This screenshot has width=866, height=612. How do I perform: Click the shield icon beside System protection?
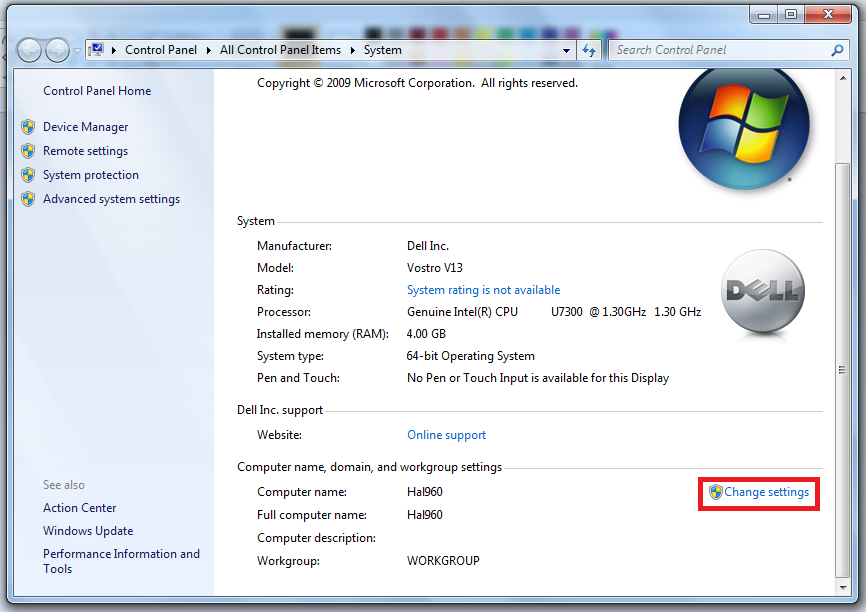[28, 175]
